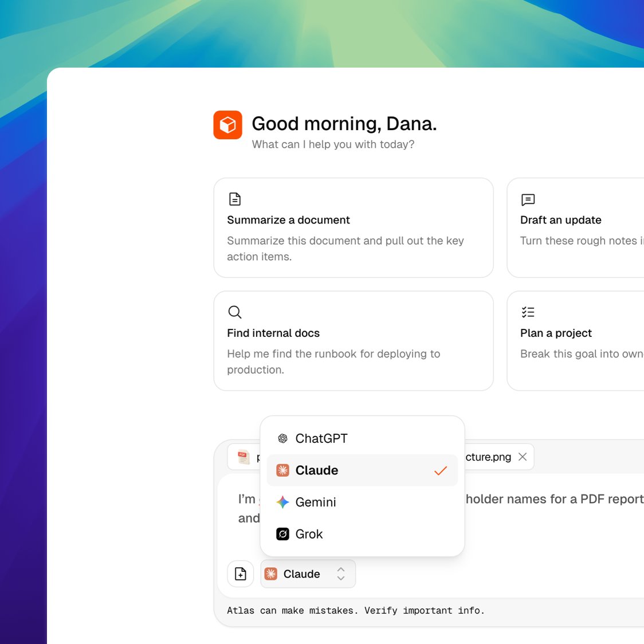Click the Grok logo icon
The height and width of the screenshot is (644, 644).
tap(282, 534)
